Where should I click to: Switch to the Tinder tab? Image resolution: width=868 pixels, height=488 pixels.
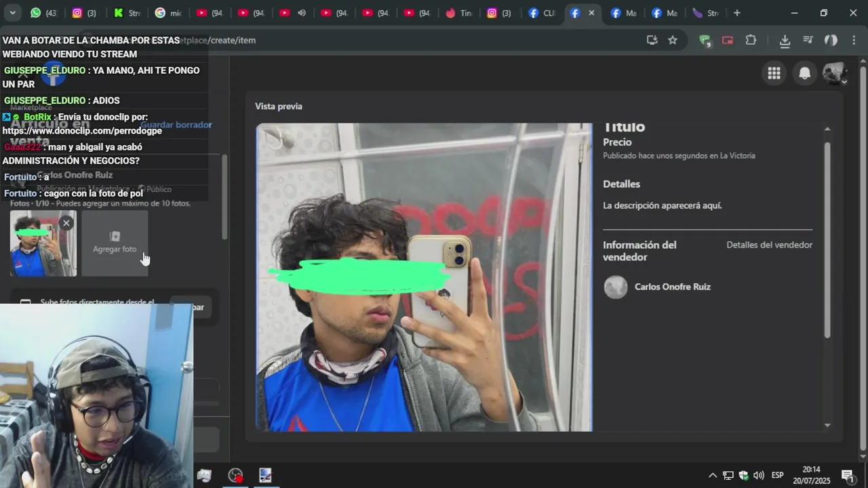pyautogui.click(x=458, y=13)
